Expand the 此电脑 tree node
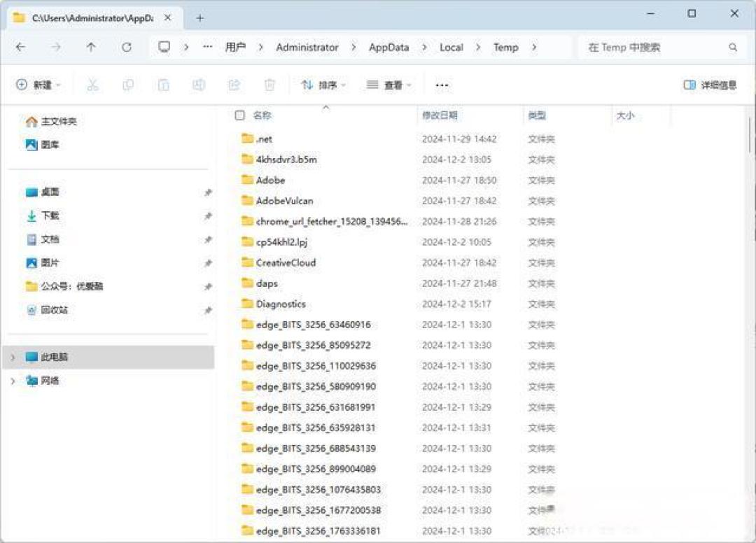The height and width of the screenshot is (543, 756). [12, 357]
